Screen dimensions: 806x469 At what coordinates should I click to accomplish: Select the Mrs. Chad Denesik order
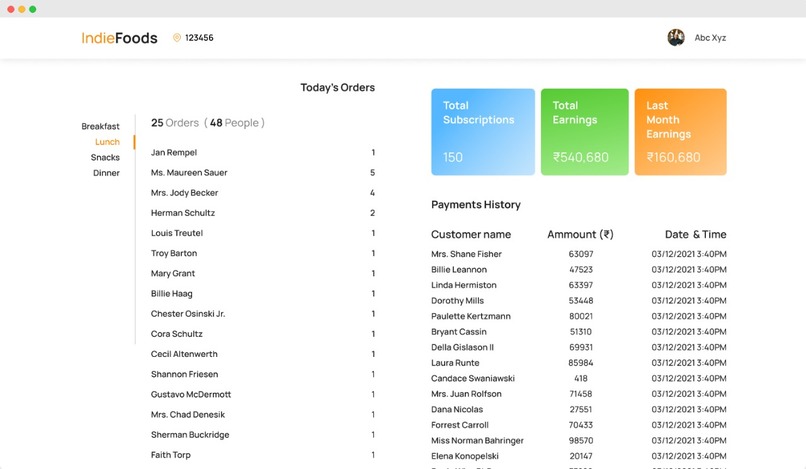(x=263, y=414)
